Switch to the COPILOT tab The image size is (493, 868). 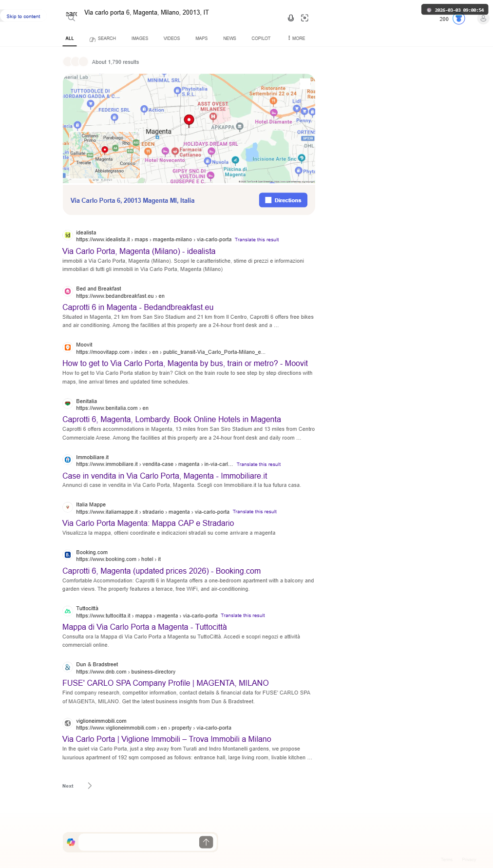tap(261, 39)
